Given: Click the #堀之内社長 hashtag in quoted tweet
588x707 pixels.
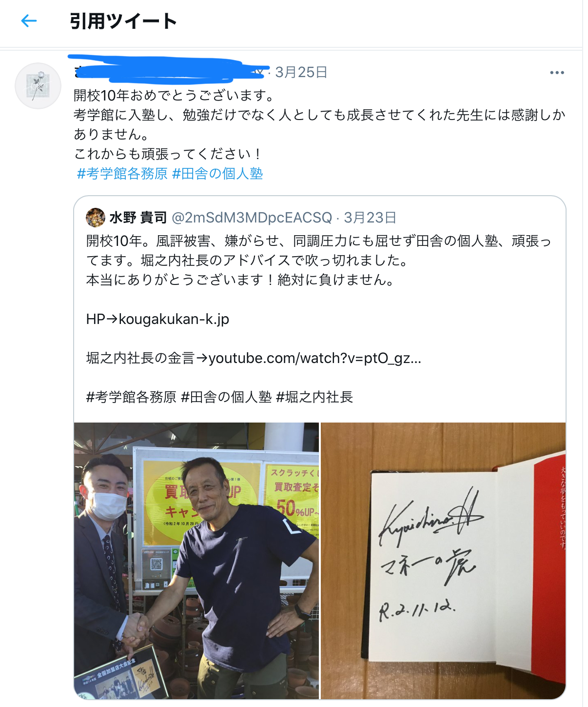Looking at the screenshot, I should click(314, 397).
